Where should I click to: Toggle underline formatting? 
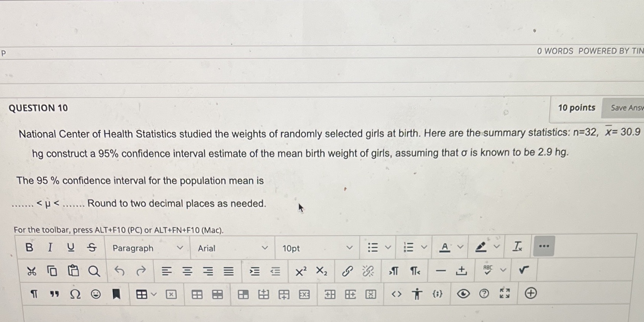coord(70,247)
